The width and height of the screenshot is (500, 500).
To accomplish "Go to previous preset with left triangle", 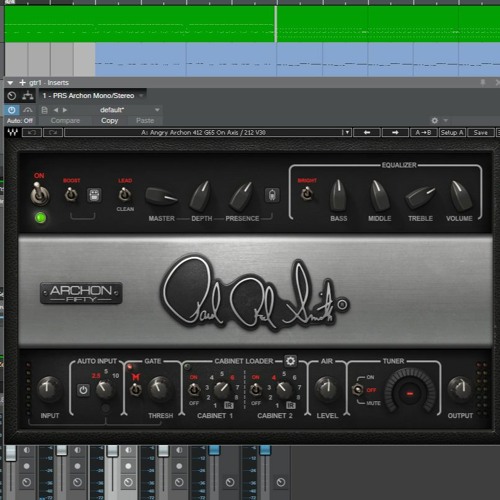I will tap(56, 110).
